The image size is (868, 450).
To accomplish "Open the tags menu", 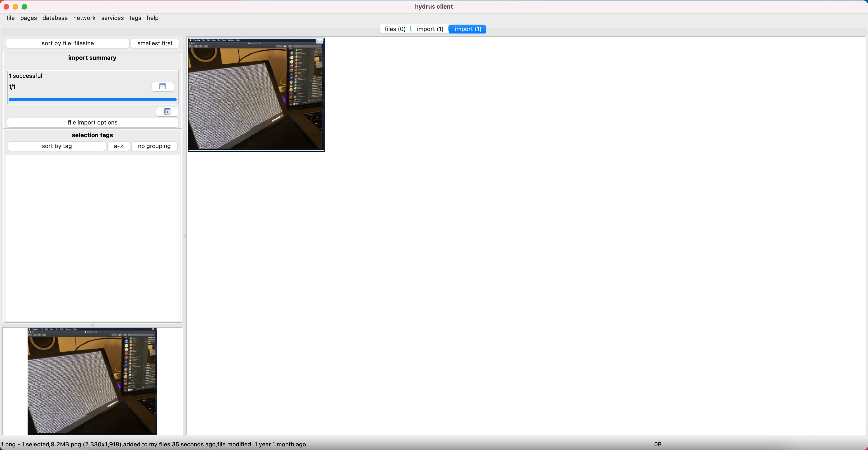I will pyautogui.click(x=135, y=18).
